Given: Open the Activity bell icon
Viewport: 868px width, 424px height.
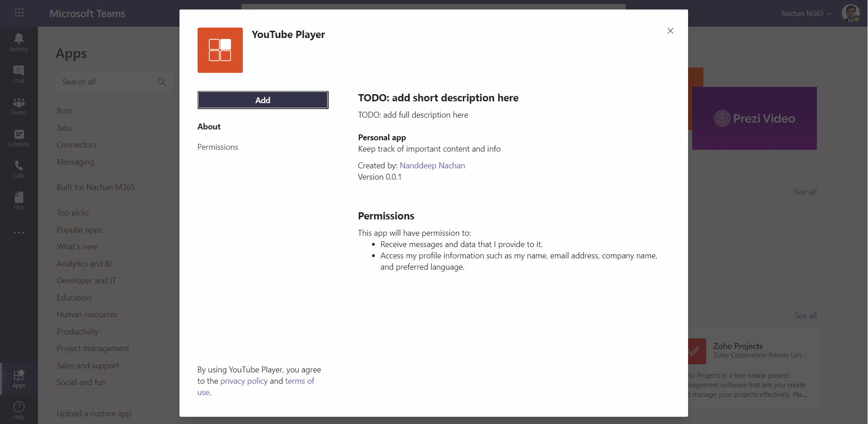Looking at the screenshot, I should pyautogui.click(x=19, y=43).
